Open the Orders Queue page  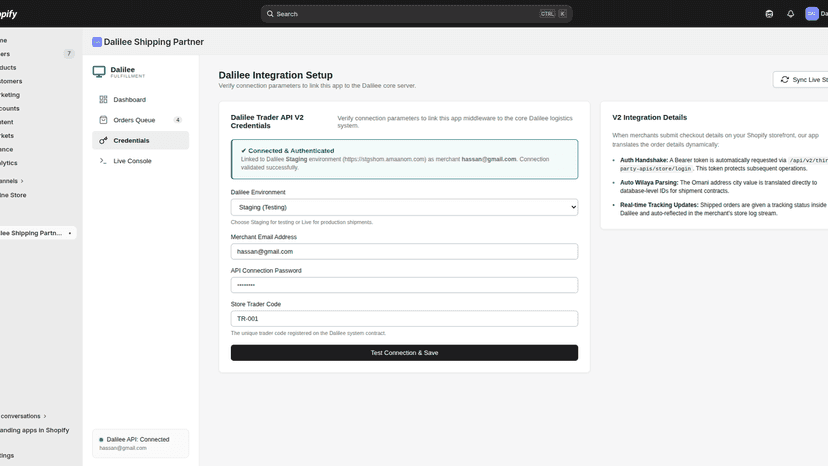tap(140, 120)
